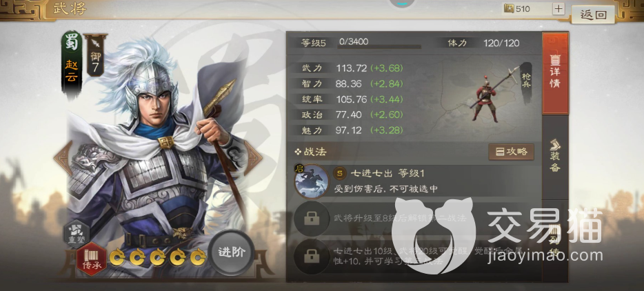Switch to the 详情 details tab

[x=555, y=73]
